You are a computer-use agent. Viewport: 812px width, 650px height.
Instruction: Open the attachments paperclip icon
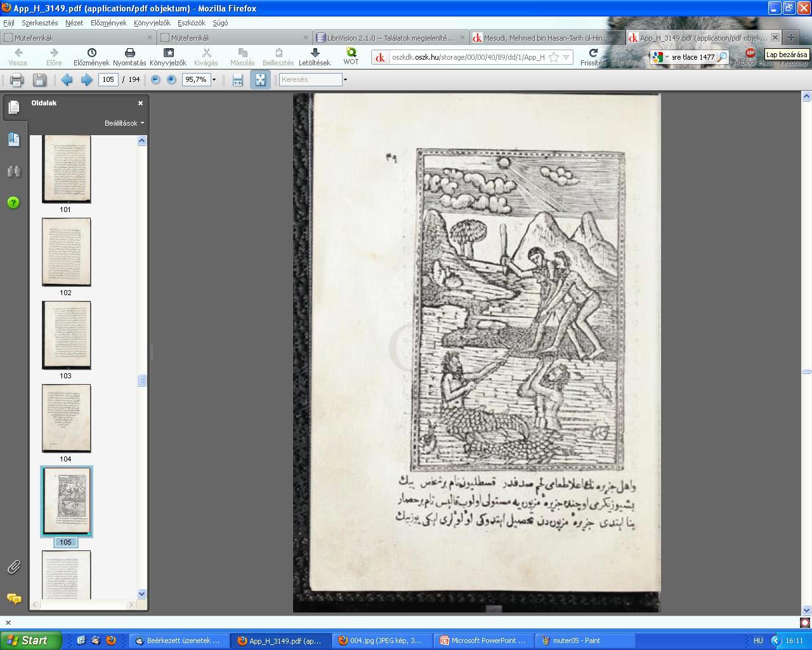pos(14,567)
